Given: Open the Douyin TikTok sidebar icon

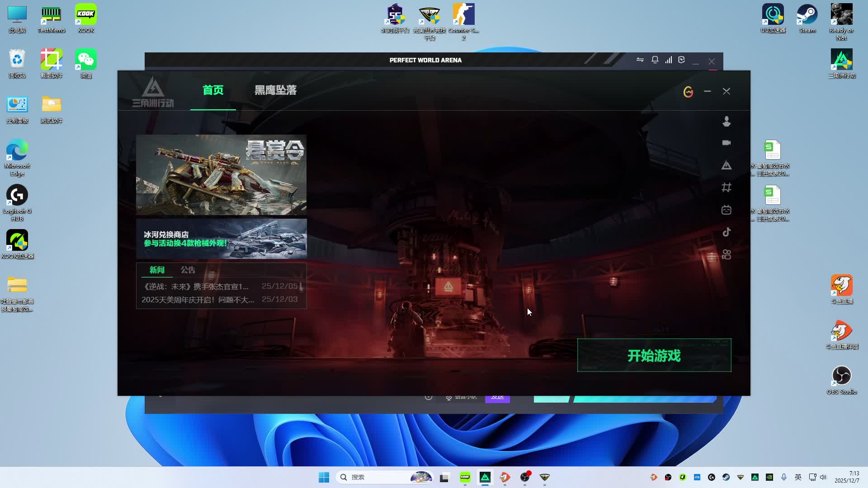Looking at the screenshot, I should [x=726, y=232].
